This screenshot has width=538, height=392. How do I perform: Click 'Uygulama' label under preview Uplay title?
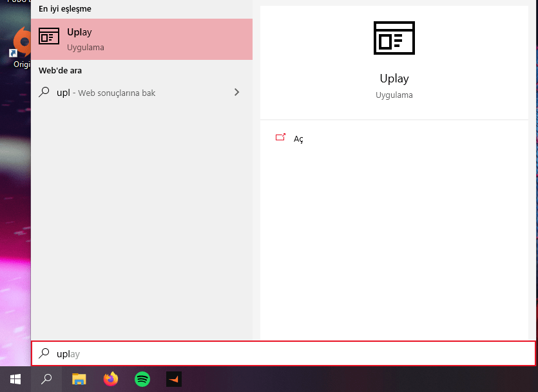(394, 95)
